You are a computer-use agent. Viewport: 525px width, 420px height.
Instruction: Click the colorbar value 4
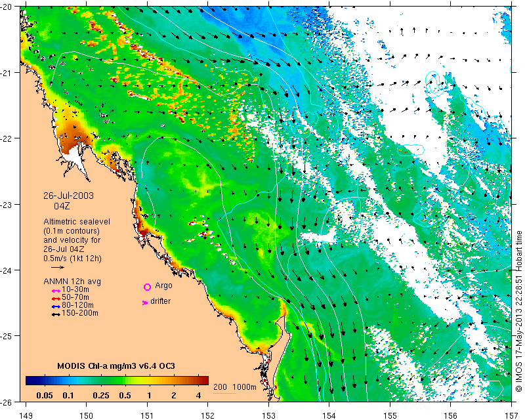[199, 396]
